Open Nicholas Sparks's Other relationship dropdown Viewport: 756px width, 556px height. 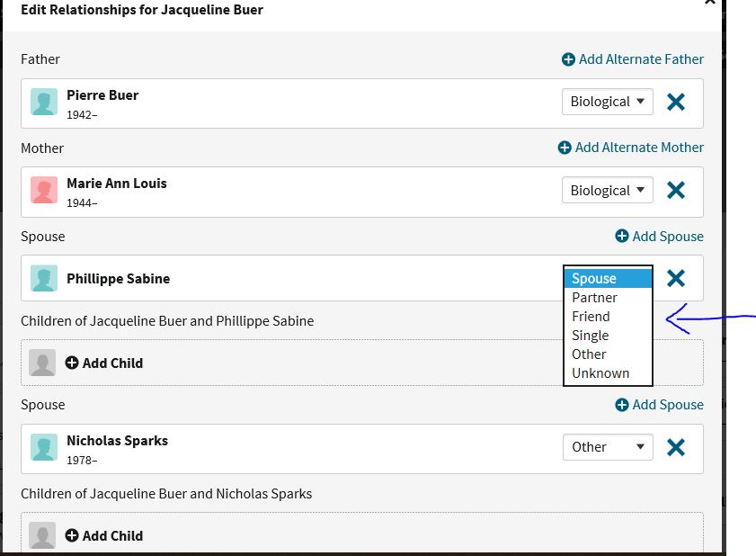click(x=608, y=447)
